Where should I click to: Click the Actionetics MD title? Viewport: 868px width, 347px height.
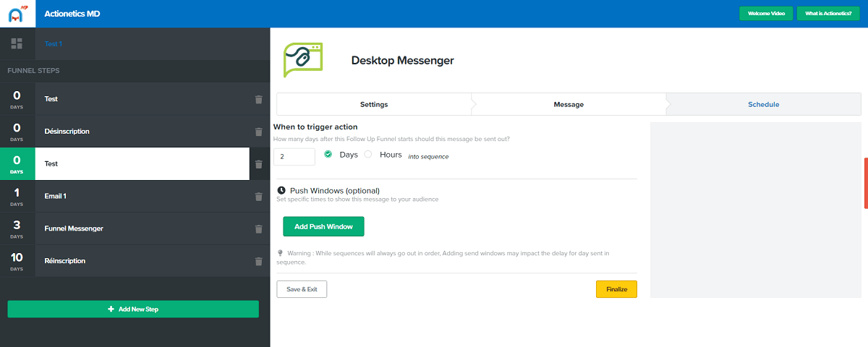pyautogui.click(x=72, y=14)
